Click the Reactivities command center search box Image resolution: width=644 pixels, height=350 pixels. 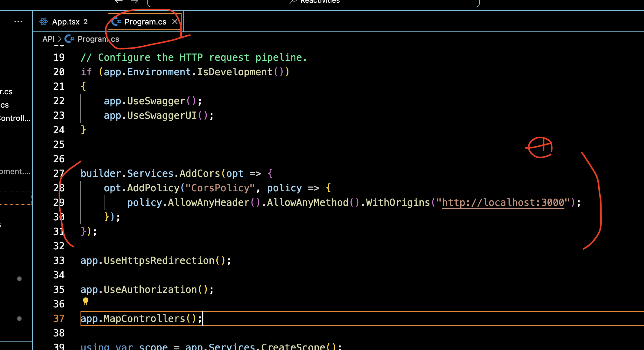320,2
